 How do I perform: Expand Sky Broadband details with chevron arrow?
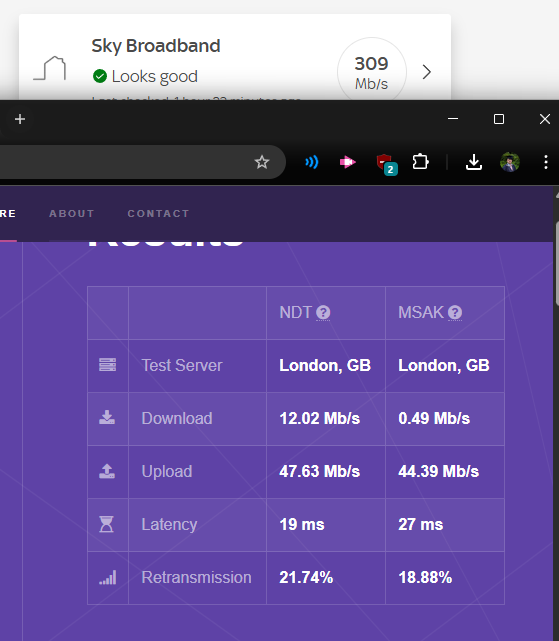(427, 72)
